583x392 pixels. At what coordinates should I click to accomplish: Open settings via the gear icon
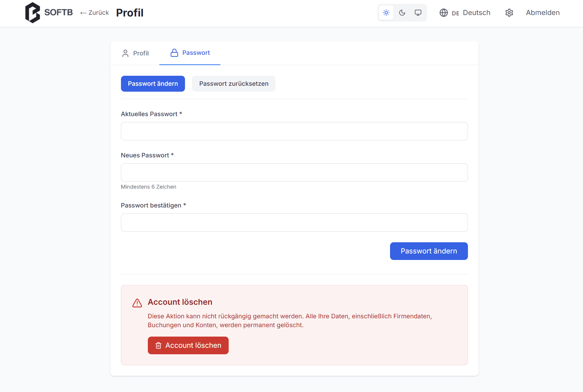click(x=509, y=13)
